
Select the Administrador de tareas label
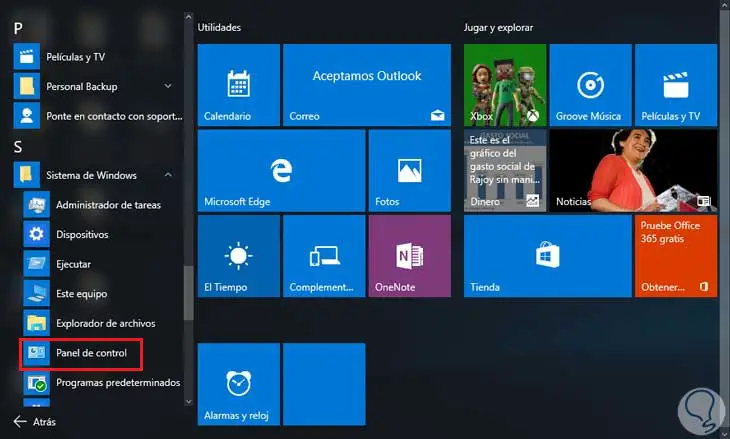tap(108, 205)
